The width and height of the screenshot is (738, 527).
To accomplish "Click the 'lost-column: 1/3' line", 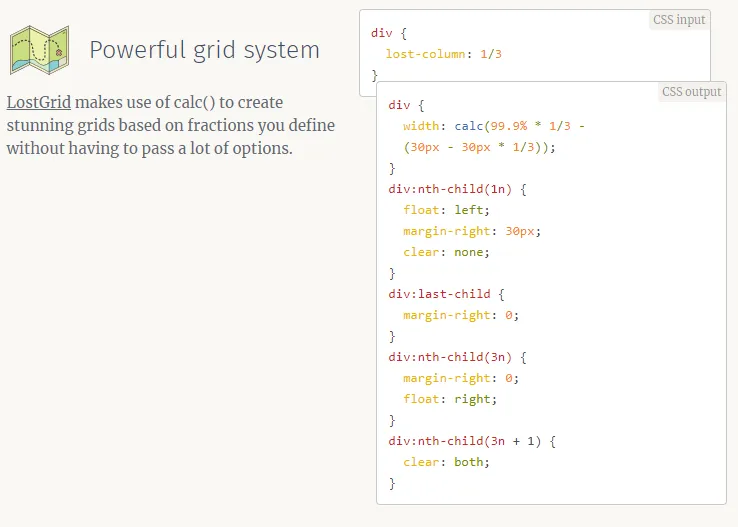I will pyautogui.click(x=443, y=54).
